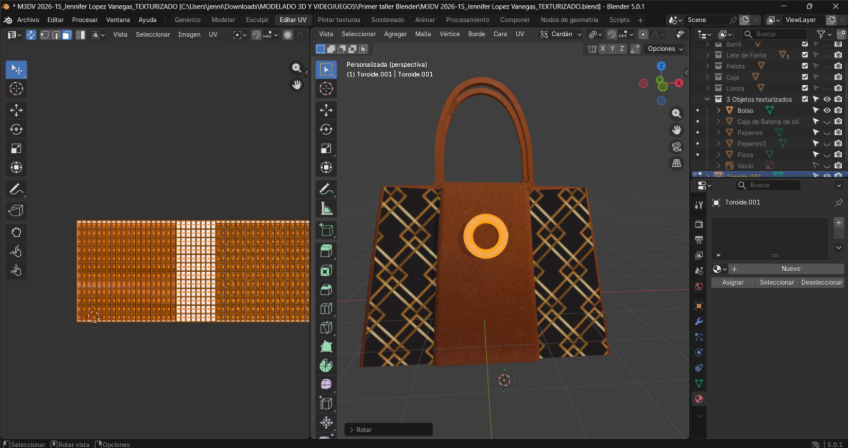The height and width of the screenshot is (448, 849).
Task: Click the blue Z axis on navigation gizmo
Action: 661,66
